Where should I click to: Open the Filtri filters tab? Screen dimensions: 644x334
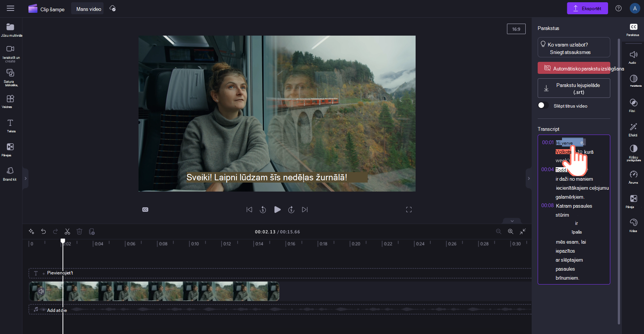click(x=633, y=105)
